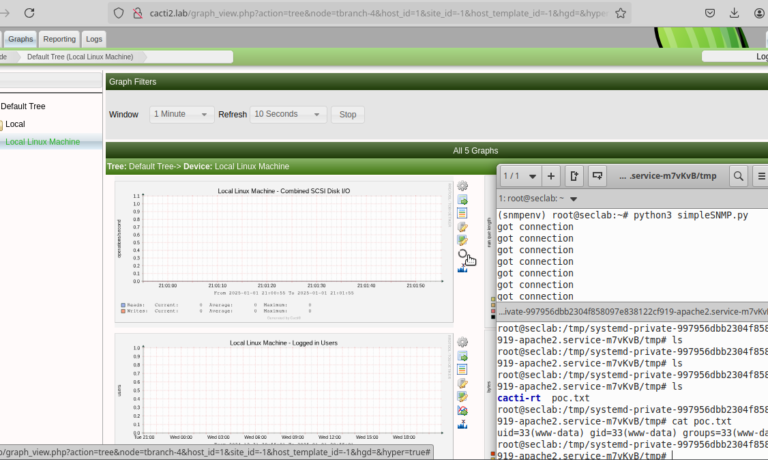This screenshot has width=768, height=460.
Task: Edit device icon beside SCSI Disk I/O graph
Action: 462,240
